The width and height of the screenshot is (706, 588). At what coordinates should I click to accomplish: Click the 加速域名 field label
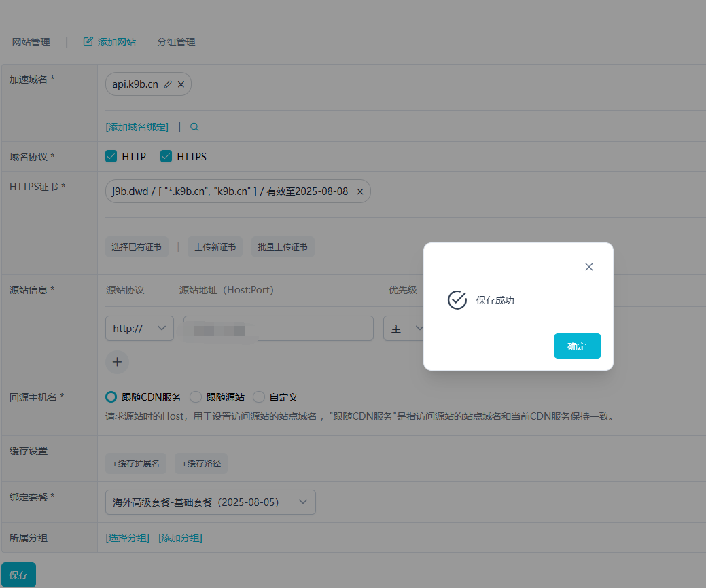click(x=32, y=79)
